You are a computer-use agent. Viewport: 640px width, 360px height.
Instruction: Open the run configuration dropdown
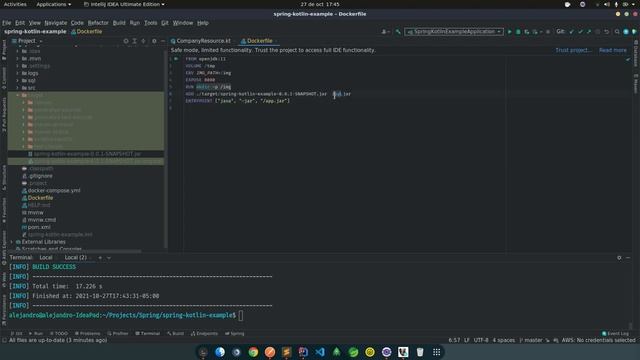(454, 32)
